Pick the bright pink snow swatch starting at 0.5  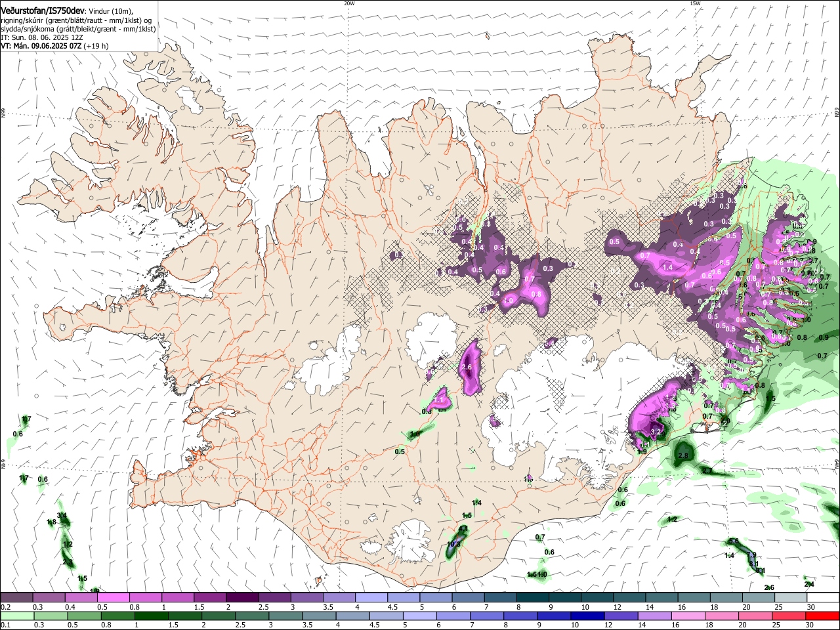[x=113, y=598]
